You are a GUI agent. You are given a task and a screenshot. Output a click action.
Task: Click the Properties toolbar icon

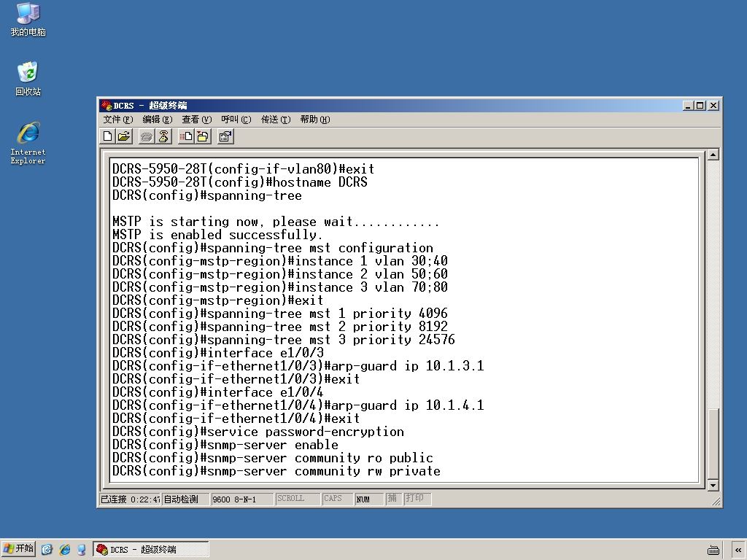tap(225, 136)
